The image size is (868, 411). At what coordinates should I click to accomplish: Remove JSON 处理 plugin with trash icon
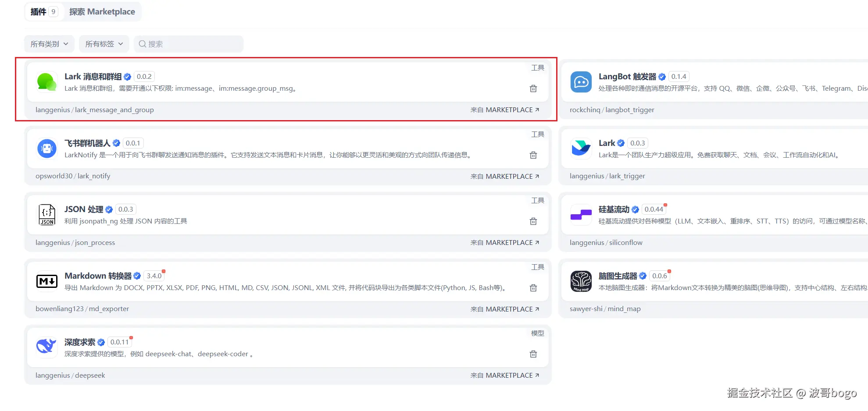[533, 221]
